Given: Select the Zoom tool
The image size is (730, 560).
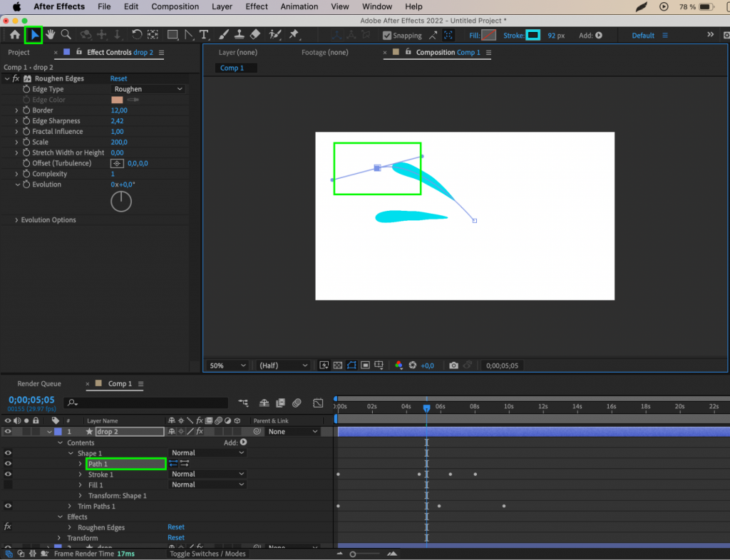Looking at the screenshot, I should (65, 34).
